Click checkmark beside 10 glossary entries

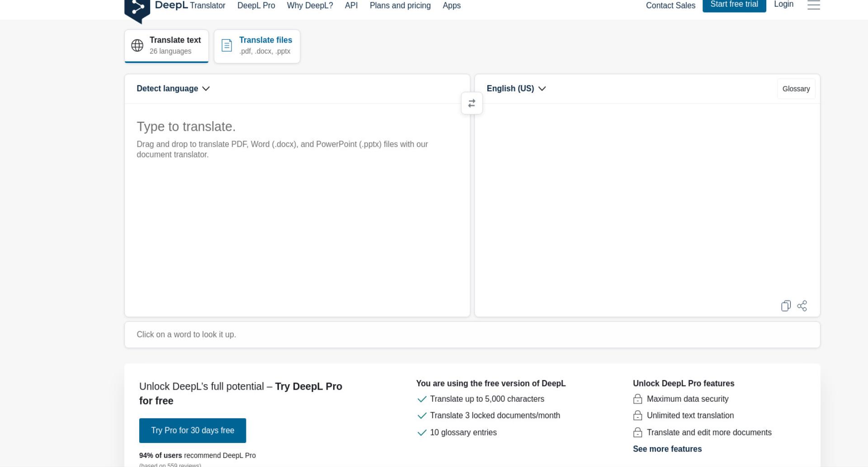[x=422, y=433]
